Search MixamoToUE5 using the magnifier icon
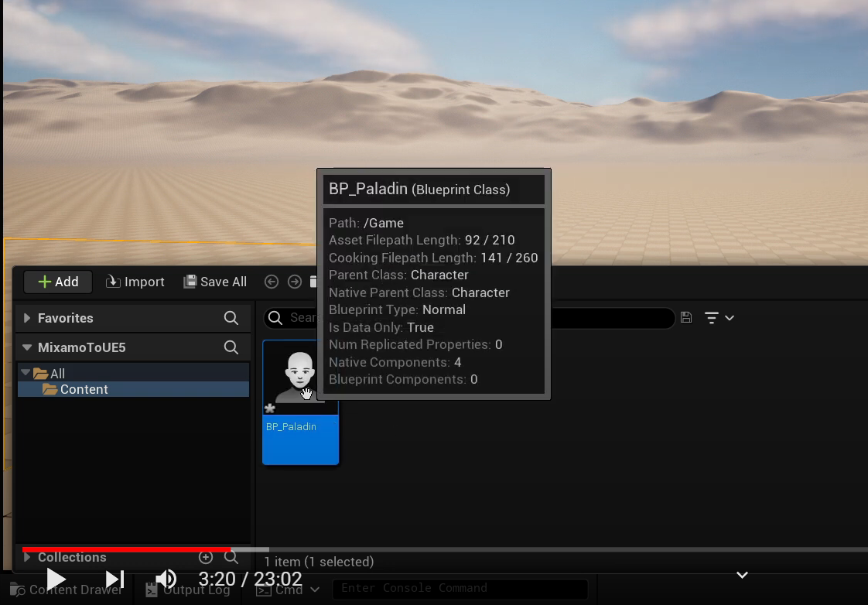Screen dimensions: 868x605 (x=231, y=347)
